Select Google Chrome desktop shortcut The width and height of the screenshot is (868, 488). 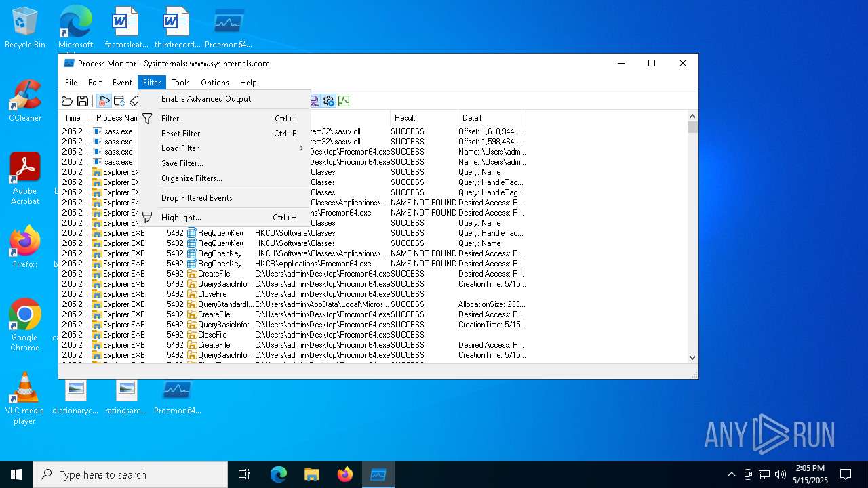[25, 325]
